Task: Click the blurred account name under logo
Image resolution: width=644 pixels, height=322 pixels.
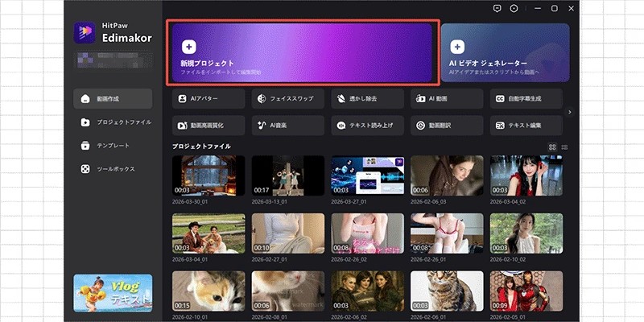Action: pyautogui.click(x=113, y=60)
